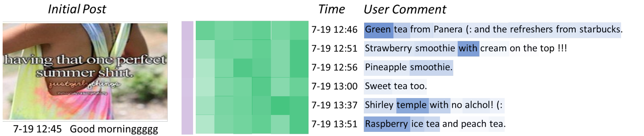Select the "Pineapple smoothie." comment
644x136 pixels.
click(408, 68)
